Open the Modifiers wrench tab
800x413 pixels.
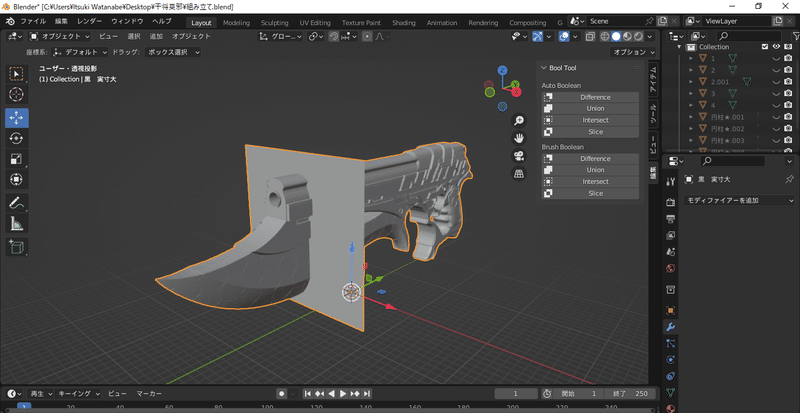point(671,327)
